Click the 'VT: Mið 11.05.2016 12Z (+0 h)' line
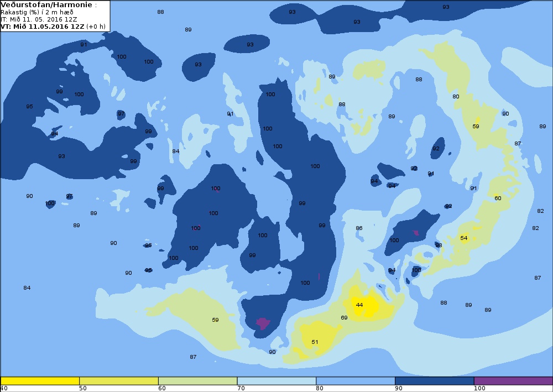 [53, 27]
